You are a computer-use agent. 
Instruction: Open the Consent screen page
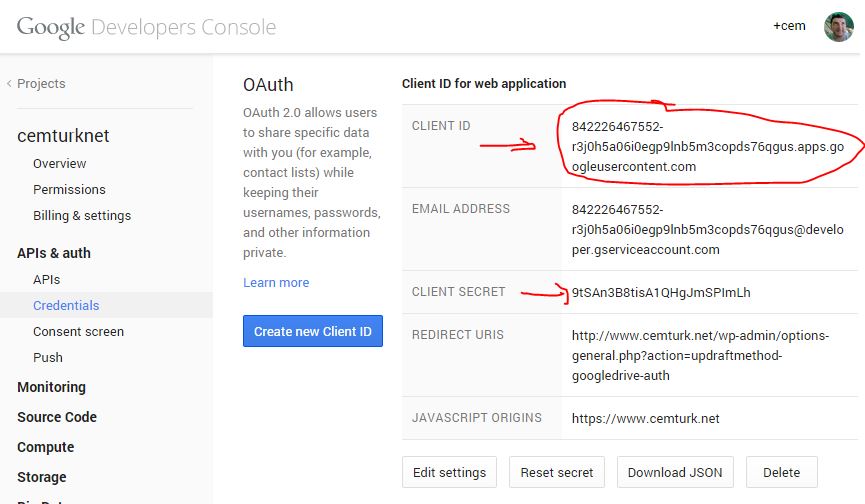[x=78, y=331]
